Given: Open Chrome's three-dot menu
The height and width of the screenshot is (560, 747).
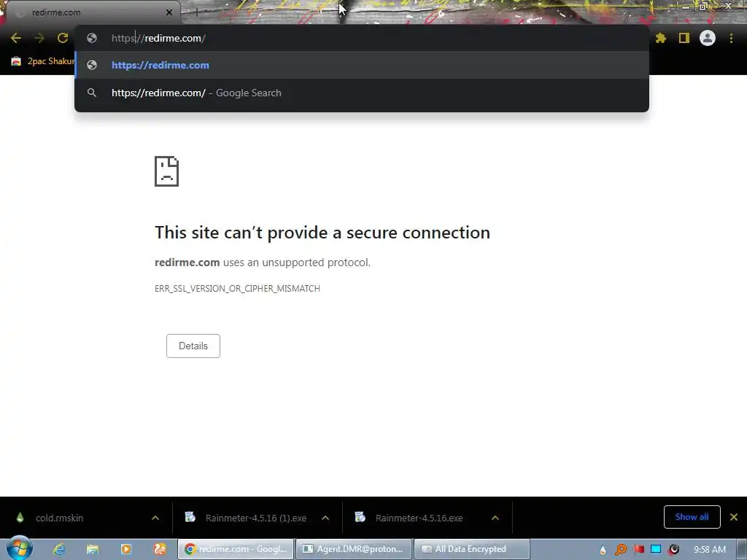Looking at the screenshot, I should pyautogui.click(x=731, y=38).
